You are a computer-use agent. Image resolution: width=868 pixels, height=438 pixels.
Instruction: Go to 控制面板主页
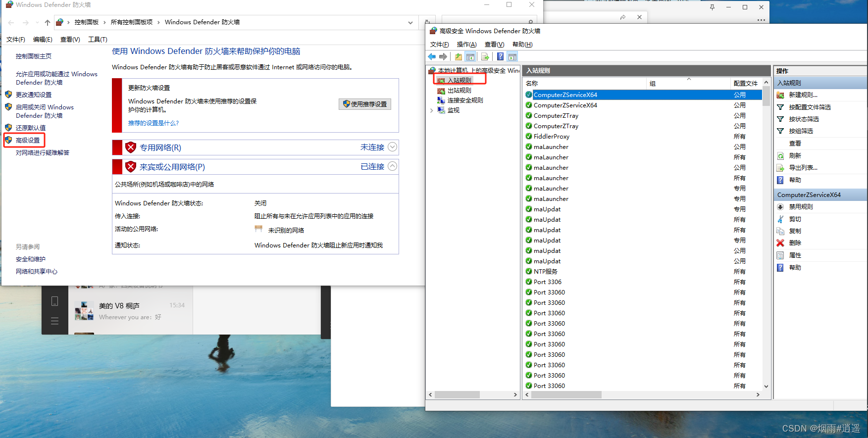(34, 56)
